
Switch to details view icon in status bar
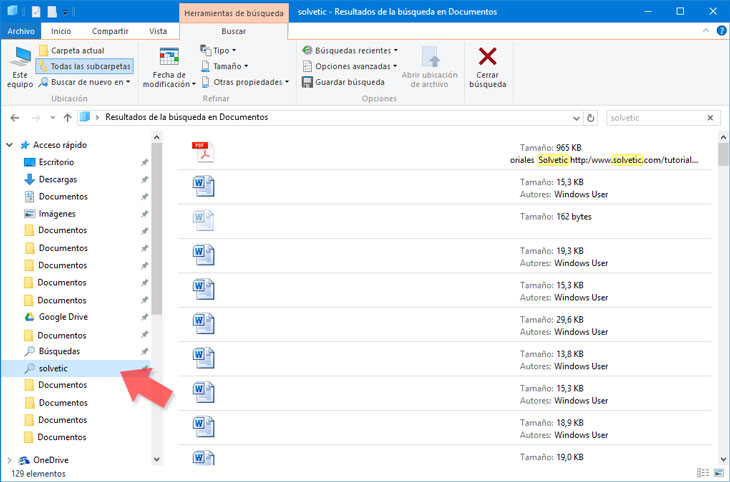point(703,473)
